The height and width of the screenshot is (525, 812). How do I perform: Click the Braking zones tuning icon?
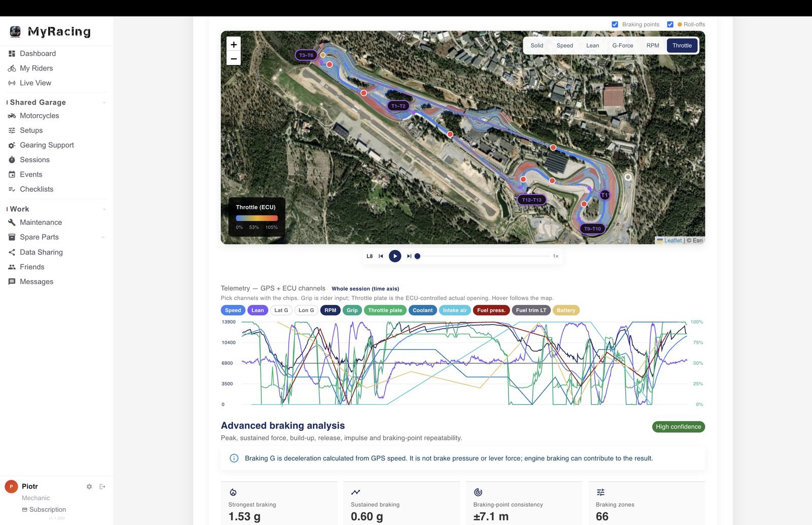pyautogui.click(x=601, y=492)
